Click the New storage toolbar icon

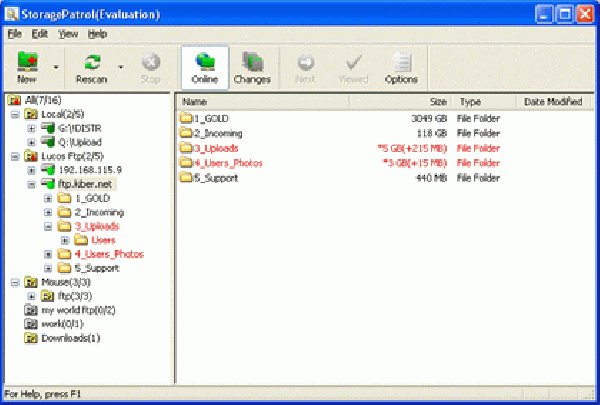[x=27, y=62]
